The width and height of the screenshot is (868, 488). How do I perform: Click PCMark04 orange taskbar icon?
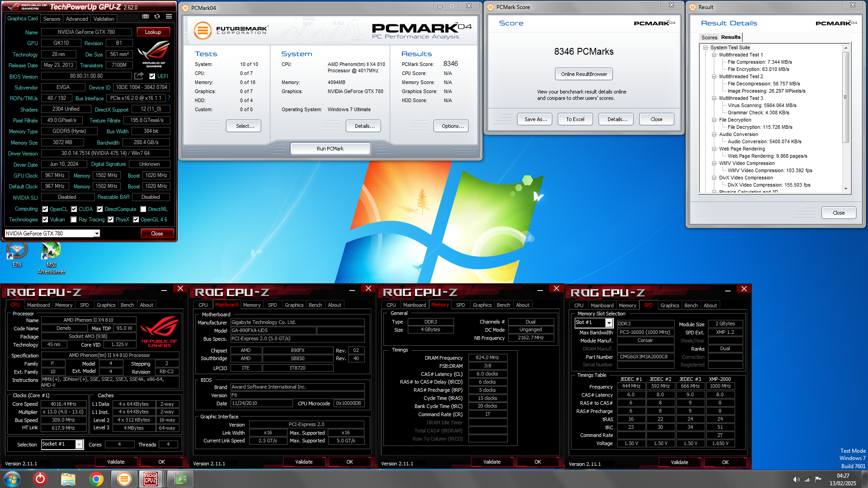tap(124, 479)
